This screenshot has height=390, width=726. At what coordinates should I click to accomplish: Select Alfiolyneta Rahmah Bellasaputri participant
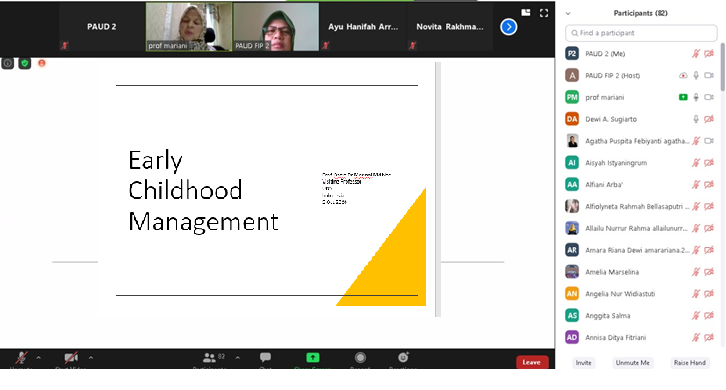641,206
